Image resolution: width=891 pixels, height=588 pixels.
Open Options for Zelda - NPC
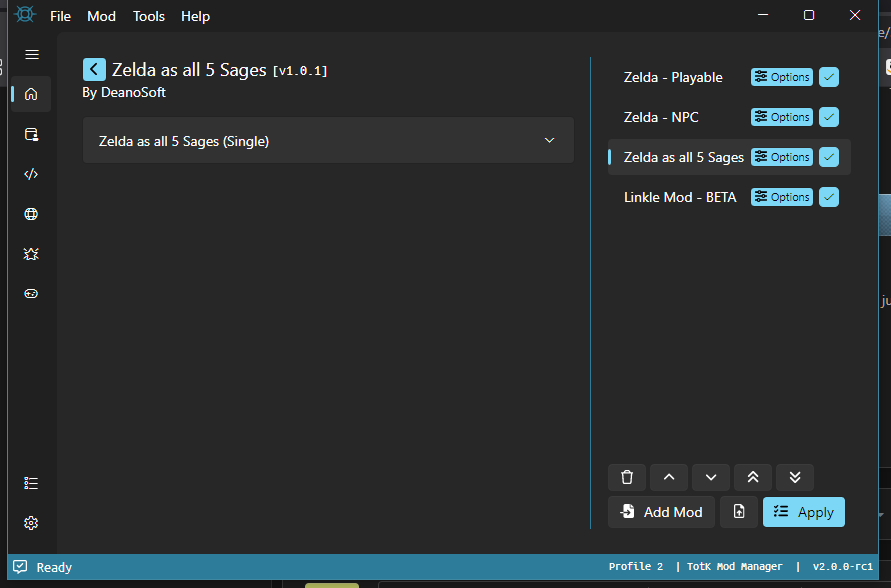(x=782, y=117)
